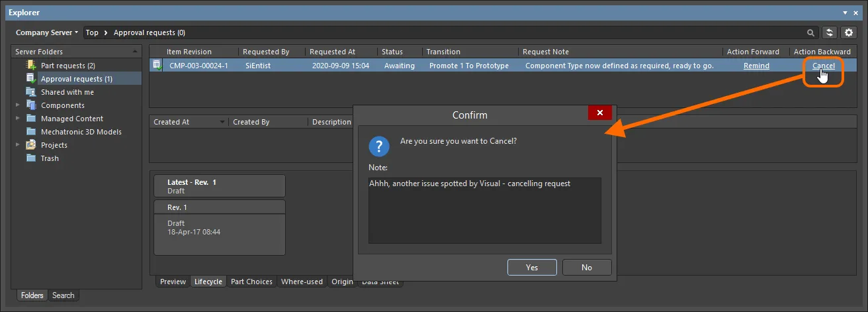This screenshot has width=868, height=312.
Task: Sort by Transition column header
Action: pyautogui.click(x=443, y=52)
